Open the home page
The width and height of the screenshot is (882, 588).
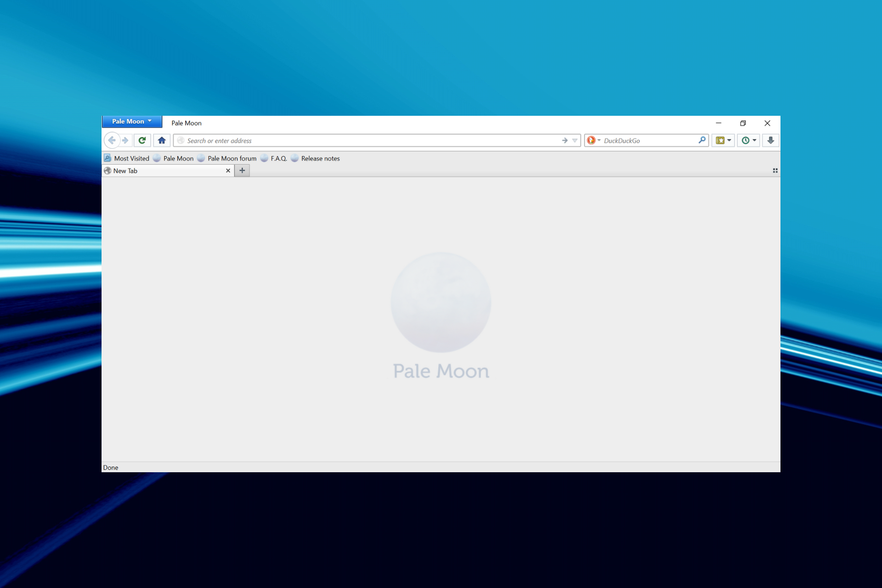(162, 141)
